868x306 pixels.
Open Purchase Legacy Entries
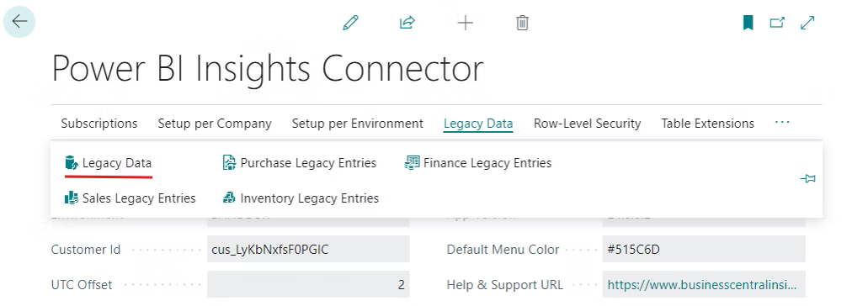(x=308, y=163)
